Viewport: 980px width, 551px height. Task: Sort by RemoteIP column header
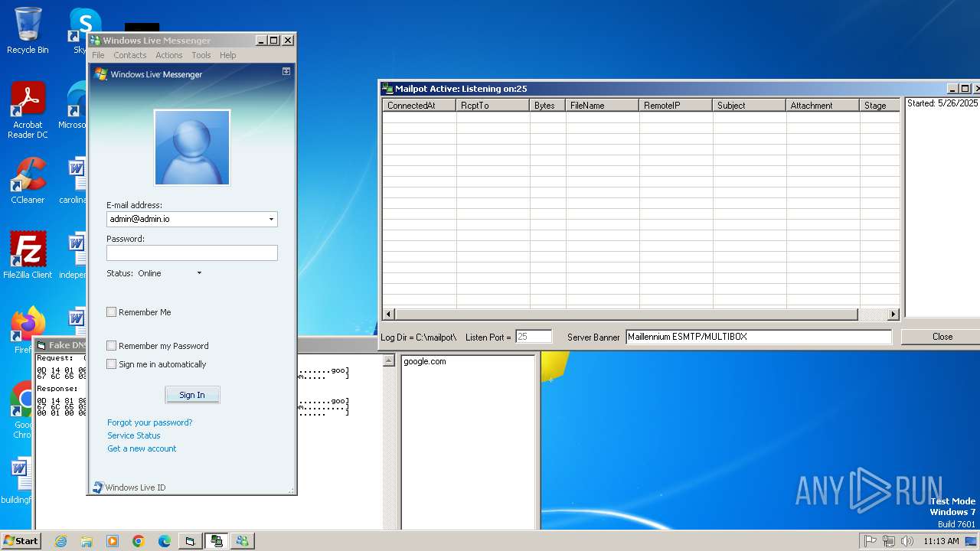pos(676,106)
